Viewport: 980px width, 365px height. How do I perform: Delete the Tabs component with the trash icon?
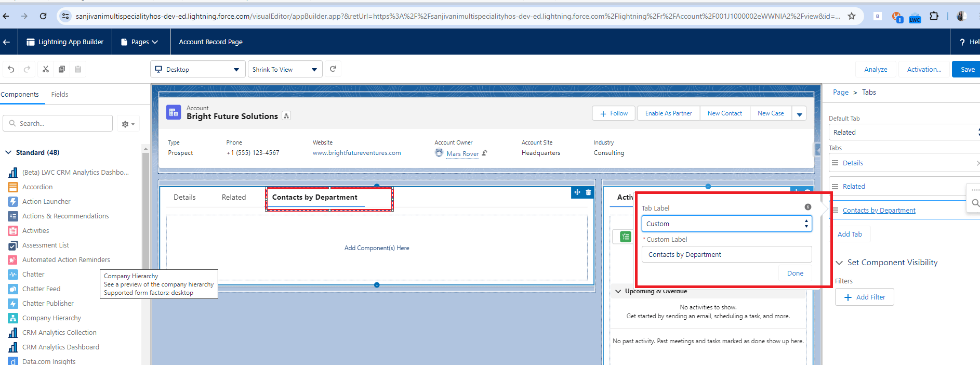tap(589, 192)
